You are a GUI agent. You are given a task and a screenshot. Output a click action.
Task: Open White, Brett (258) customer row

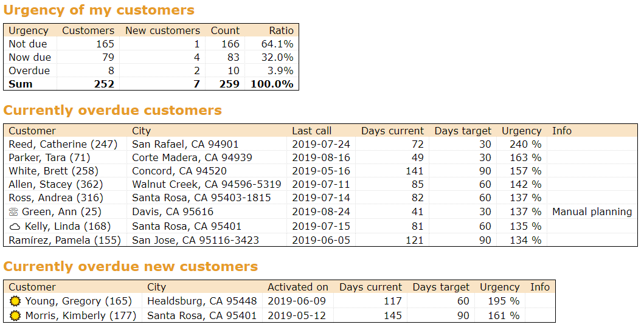(x=54, y=171)
